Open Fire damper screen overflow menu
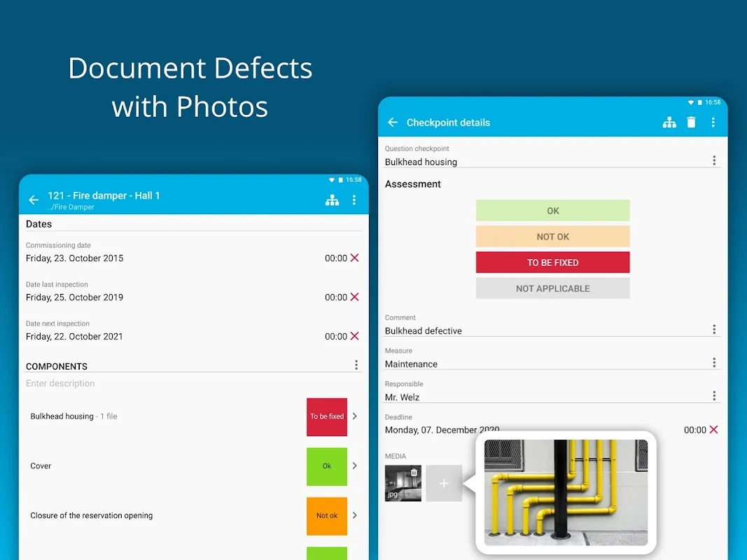 click(x=354, y=200)
